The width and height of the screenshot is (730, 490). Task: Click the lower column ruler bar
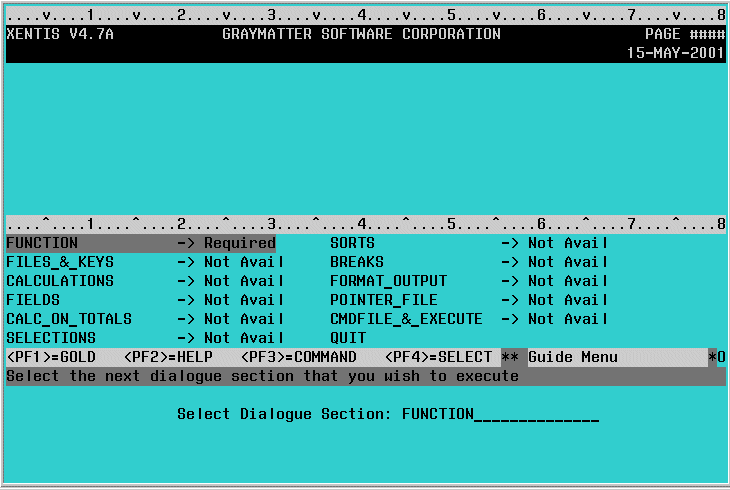365,224
